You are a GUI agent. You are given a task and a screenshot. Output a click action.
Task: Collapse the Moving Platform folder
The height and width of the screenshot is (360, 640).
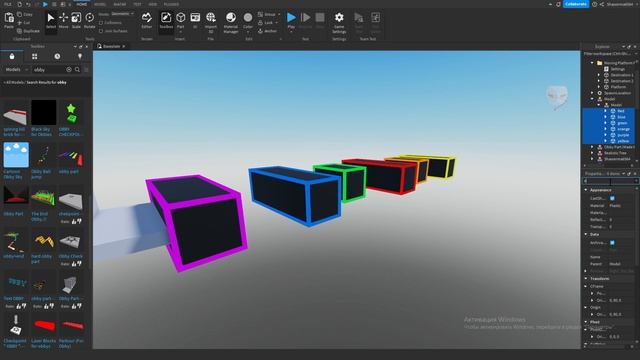592,63
